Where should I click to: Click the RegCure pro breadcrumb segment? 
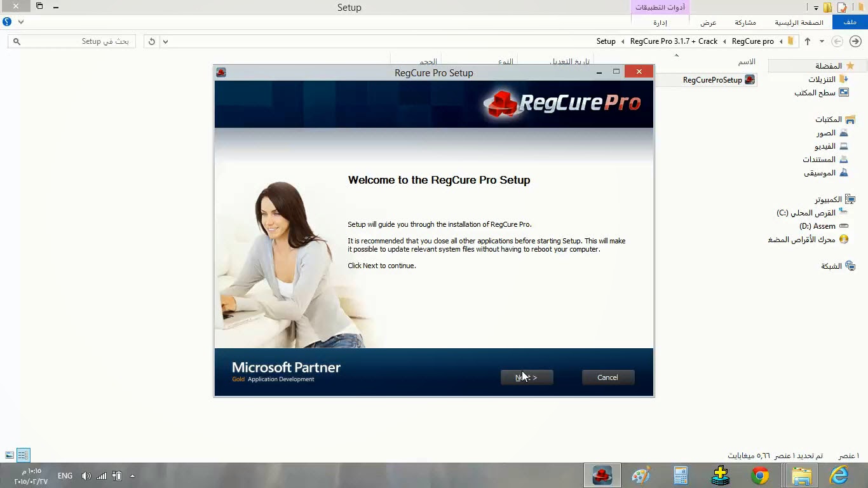click(752, 41)
